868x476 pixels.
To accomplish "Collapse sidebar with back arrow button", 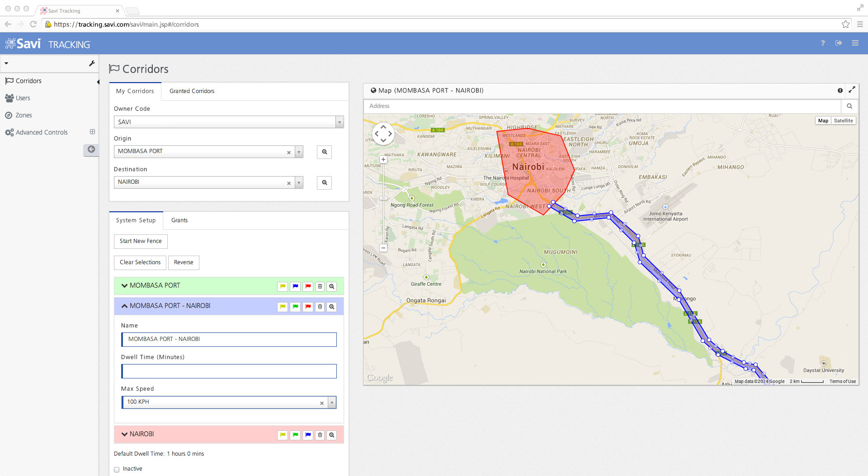I will point(91,149).
